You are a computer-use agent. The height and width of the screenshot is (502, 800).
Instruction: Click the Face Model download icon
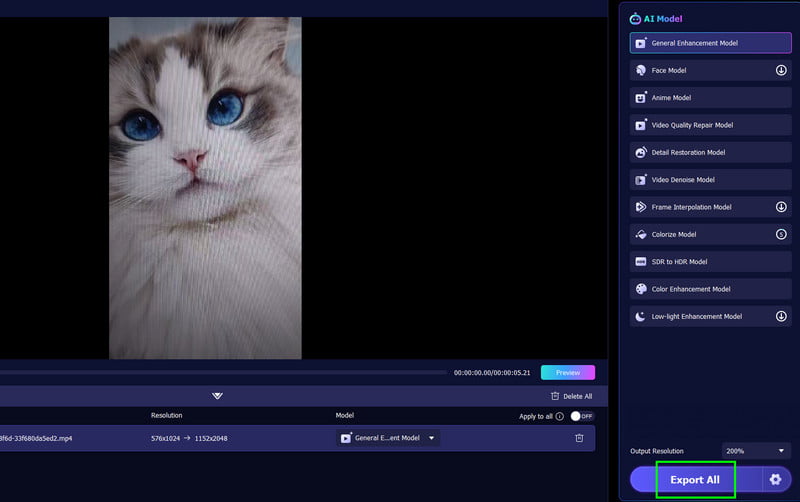(781, 71)
